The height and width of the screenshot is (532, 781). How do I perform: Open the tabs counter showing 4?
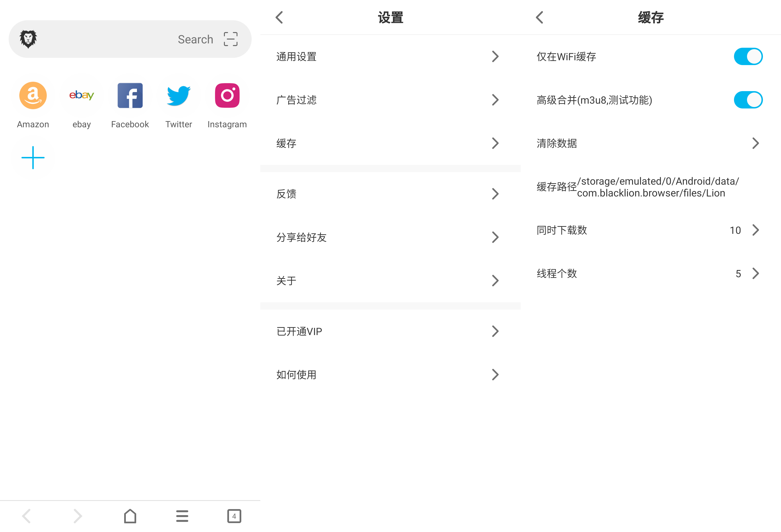[x=234, y=516]
